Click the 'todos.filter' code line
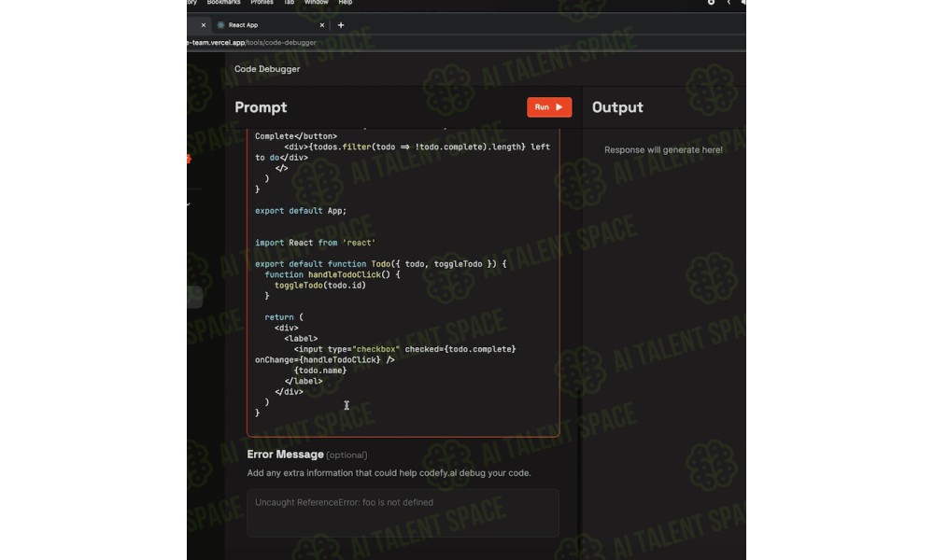Viewport: 934px width, 560px height. (x=417, y=147)
